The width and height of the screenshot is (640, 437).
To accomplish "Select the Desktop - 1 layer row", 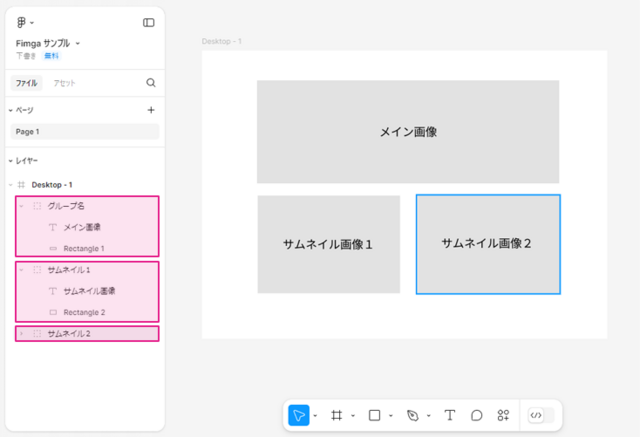I will pyautogui.click(x=85, y=185).
